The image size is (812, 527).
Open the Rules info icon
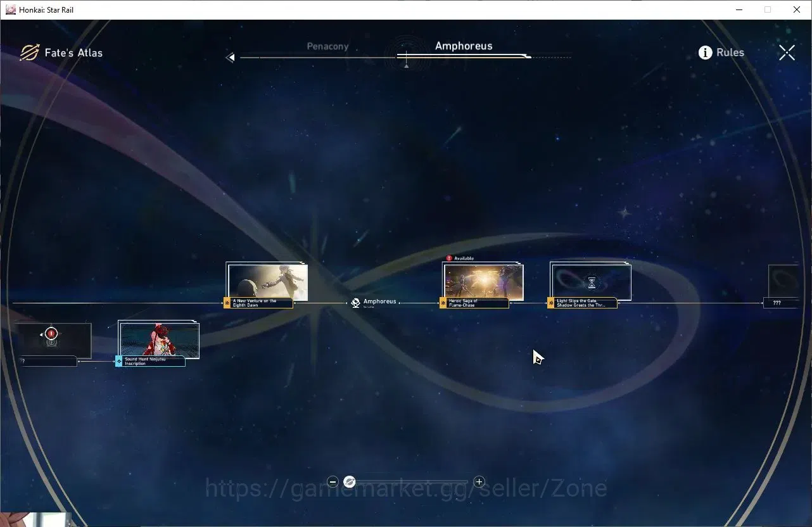pos(705,53)
